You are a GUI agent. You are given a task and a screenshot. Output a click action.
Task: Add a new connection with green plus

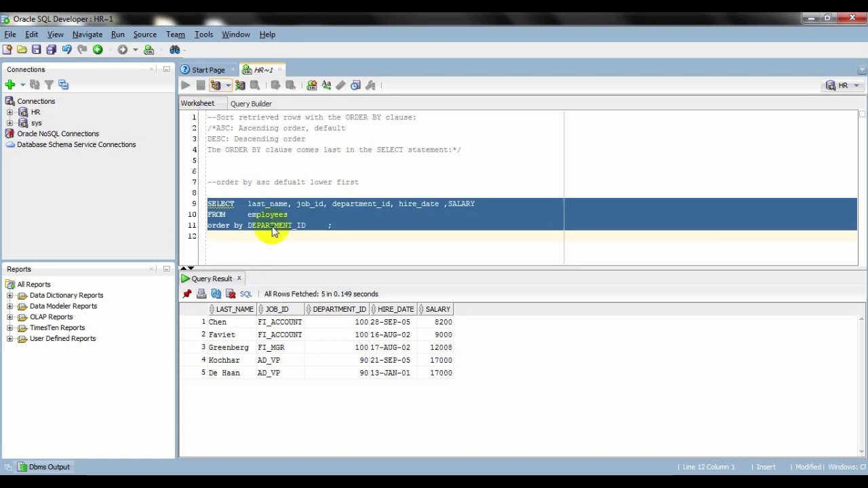9,85
